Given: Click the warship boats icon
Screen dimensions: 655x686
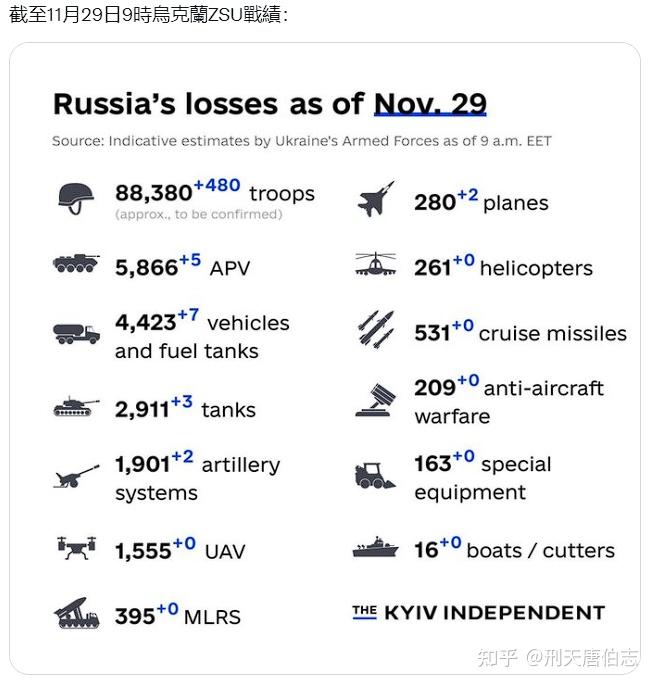Looking at the screenshot, I should [376, 548].
